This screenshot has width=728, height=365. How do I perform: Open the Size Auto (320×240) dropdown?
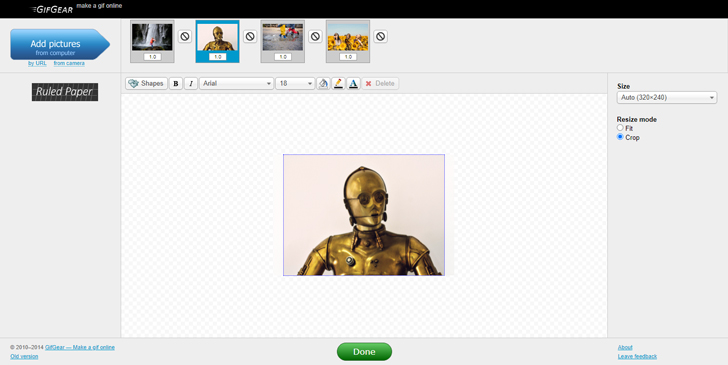click(667, 98)
